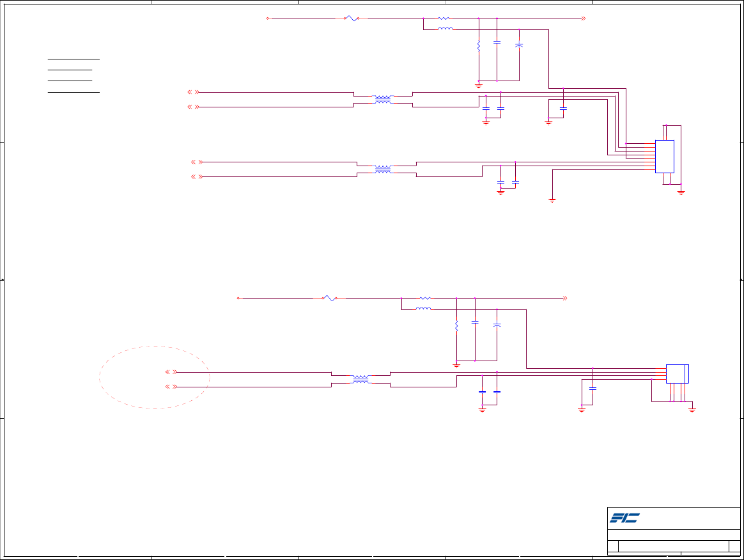
Task: Click the FIC logo in the title block
Action: click(624, 518)
